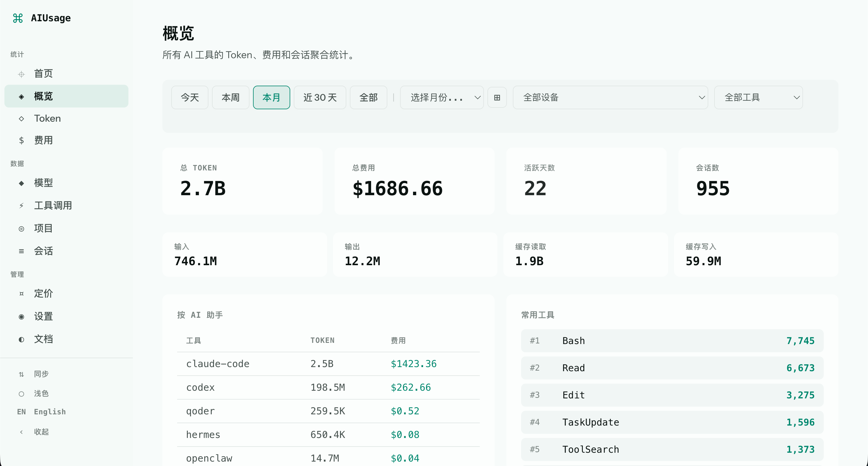This screenshot has height=466, width=868.
Task: Click the codex row name
Action: point(200,387)
